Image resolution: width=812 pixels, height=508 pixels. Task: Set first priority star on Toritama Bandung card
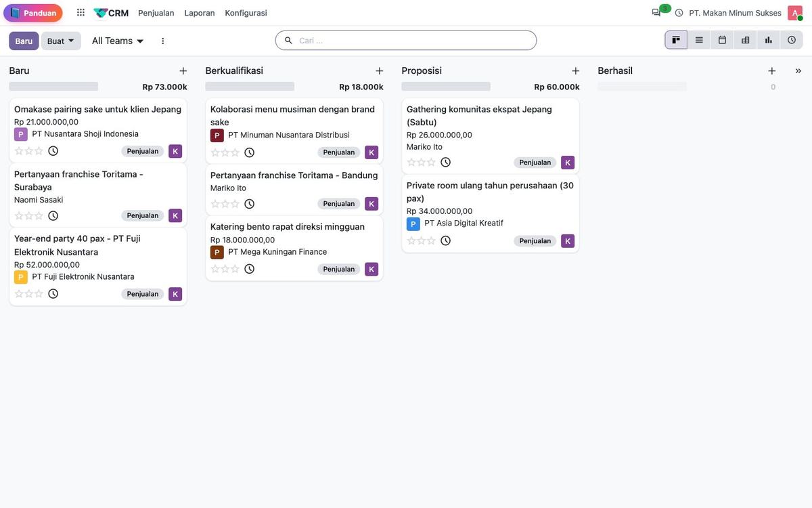(x=215, y=204)
